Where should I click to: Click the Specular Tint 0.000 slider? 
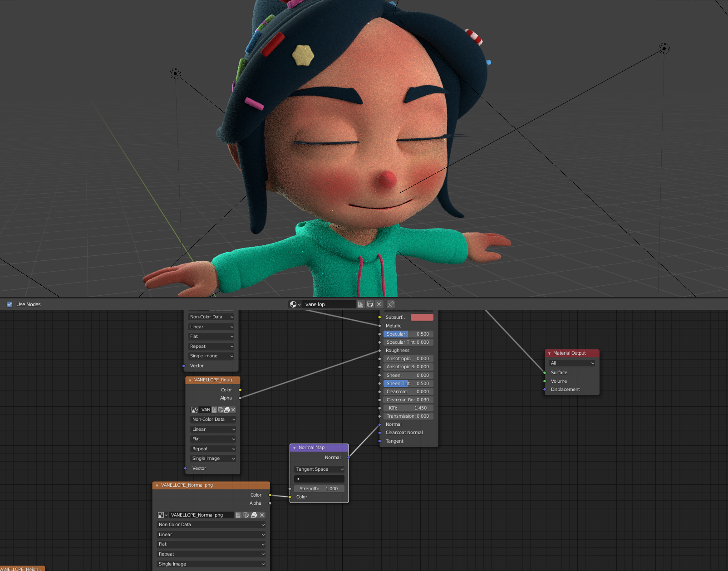tap(408, 342)
